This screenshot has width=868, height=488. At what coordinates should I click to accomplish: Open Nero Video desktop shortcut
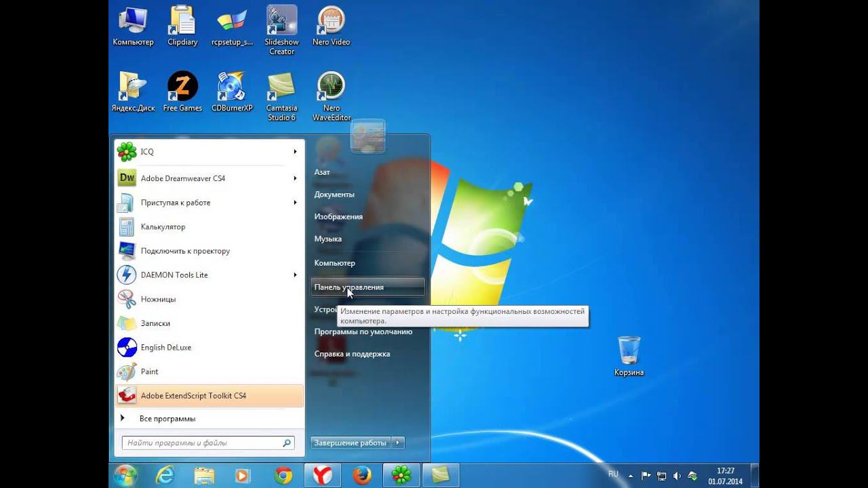pos(331,26)
